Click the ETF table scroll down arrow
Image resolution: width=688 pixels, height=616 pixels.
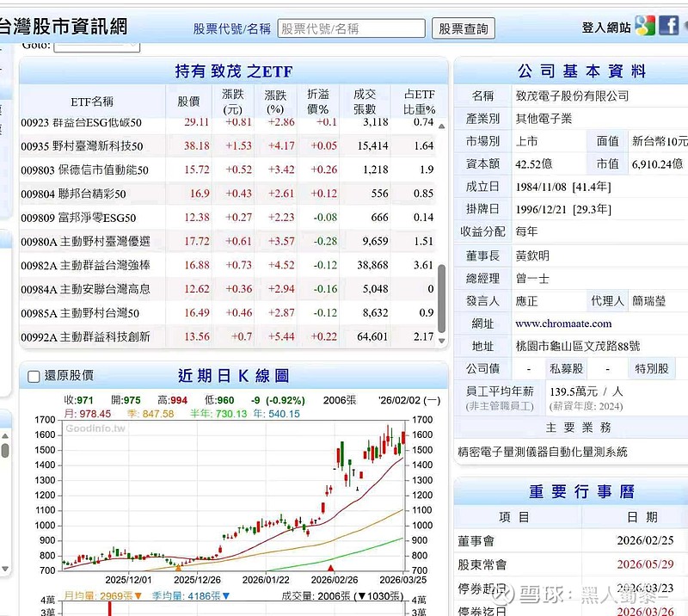(442, 341)
